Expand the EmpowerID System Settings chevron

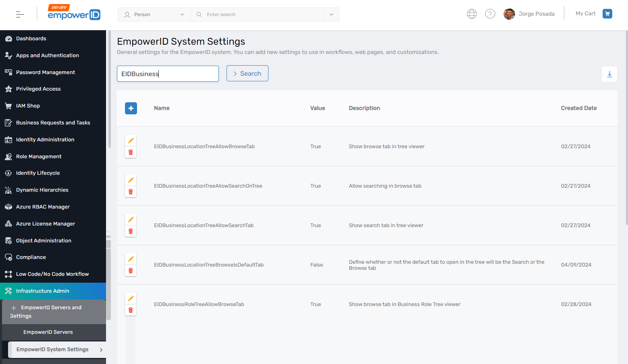pyautogui.click(x=102, y=350)
